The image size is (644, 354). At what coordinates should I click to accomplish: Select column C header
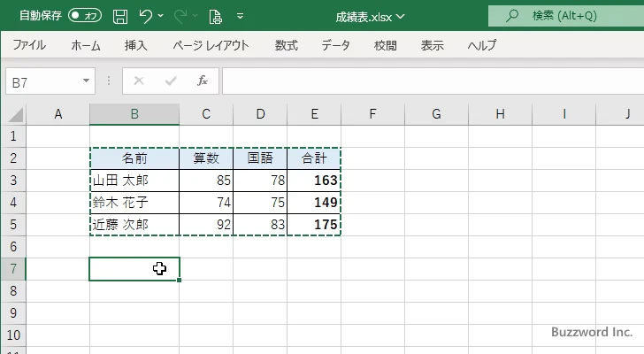tap(206, 114)
